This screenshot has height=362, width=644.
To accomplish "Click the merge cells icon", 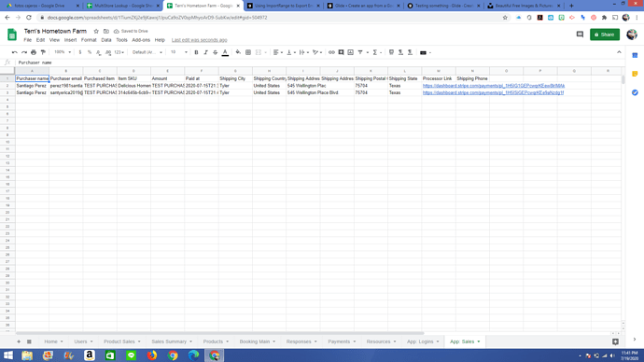I will pos(259,52).
